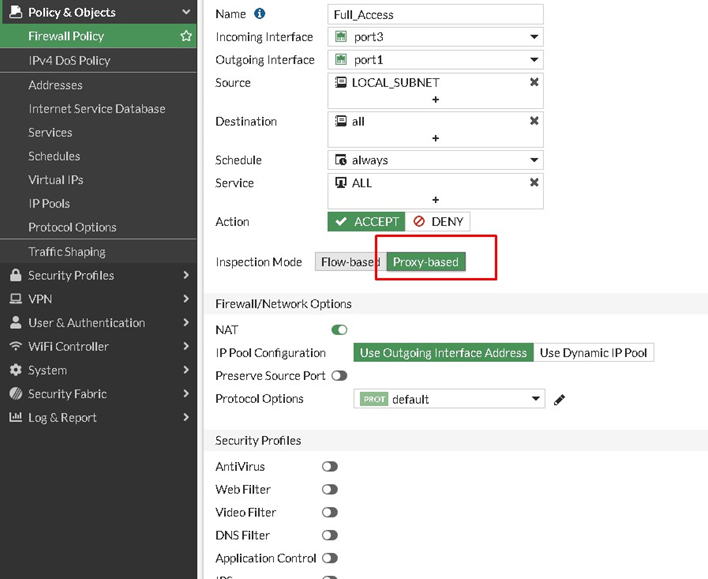Click the Security Fabric icon in the sidebar
This screenshot has width=708, height=579.
pyautogui.click(x=16, y=393)
